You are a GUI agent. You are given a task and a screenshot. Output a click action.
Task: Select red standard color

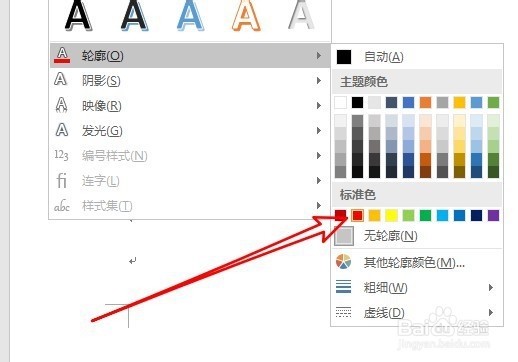357,215
